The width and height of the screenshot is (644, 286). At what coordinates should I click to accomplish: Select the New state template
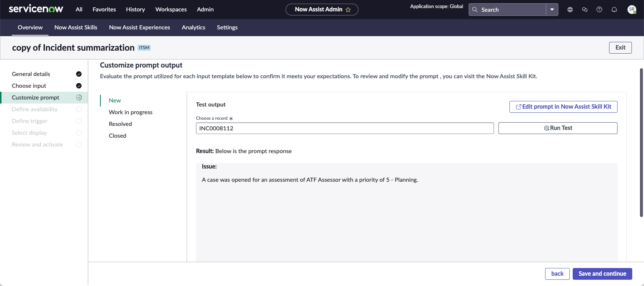click(115, 101)
